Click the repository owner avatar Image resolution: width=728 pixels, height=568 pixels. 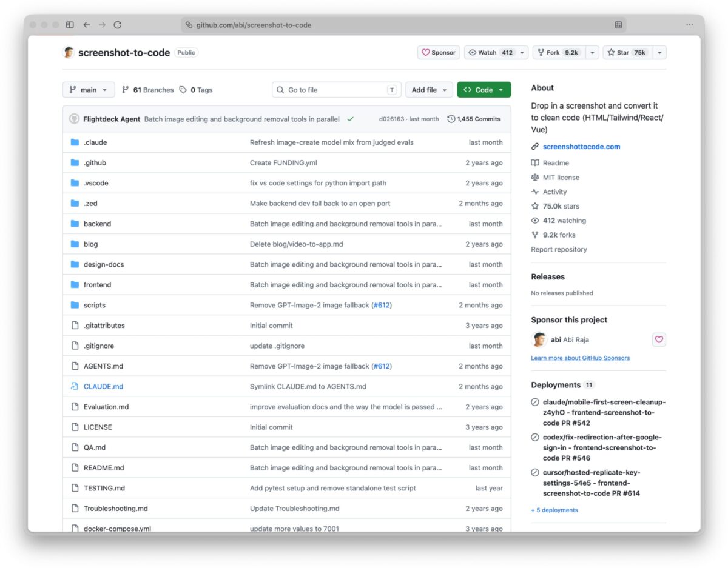tap(69, 53)
